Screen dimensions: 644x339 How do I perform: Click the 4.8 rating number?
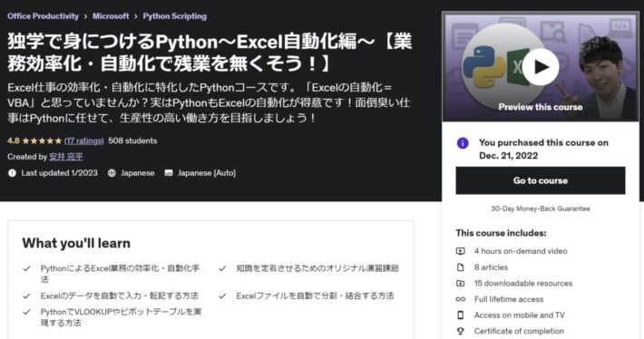point(13,140)
